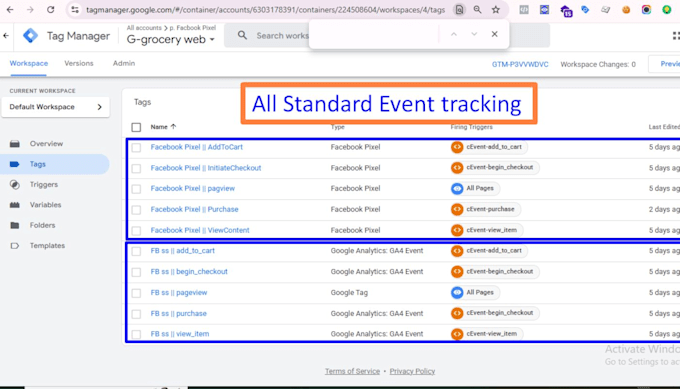Check the Facebook Pixel InitiateCheckout tag
This screenshot has width=680, height=389.
pyautogui.click(x=136, y=168)
